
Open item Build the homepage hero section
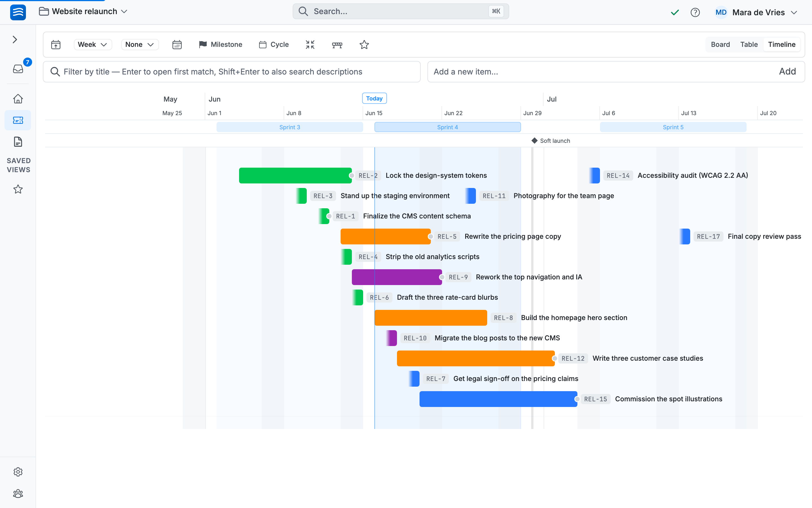pyautogui.click(x=574, y=318)
